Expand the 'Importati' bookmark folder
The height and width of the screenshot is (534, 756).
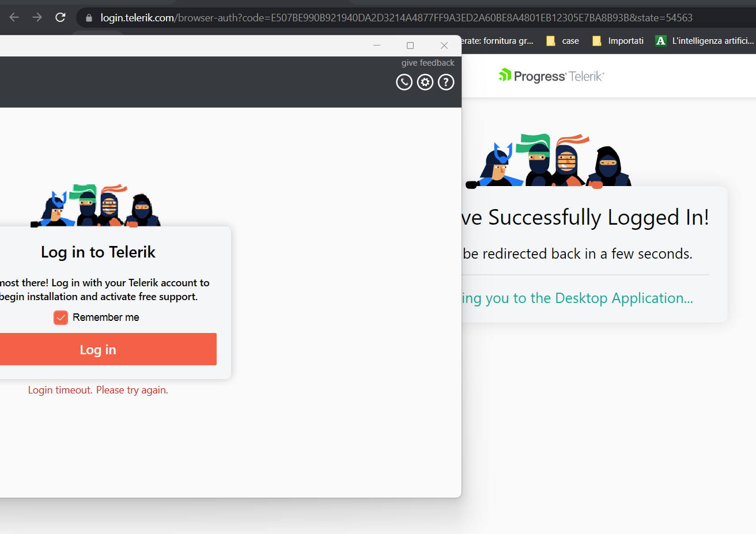pos(618,41)
